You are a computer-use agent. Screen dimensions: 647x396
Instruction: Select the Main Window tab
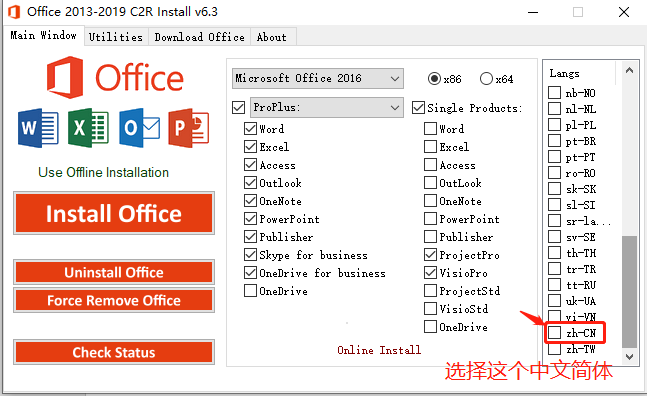point(43,35)
